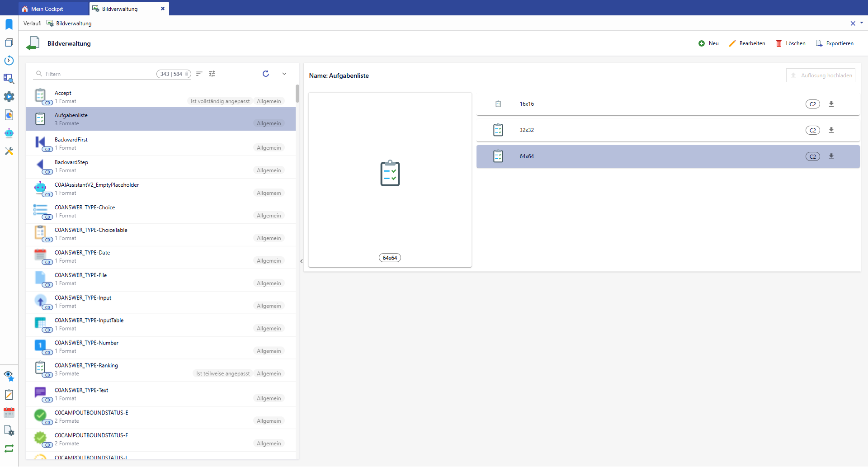Select C0CAMPOUTBOUNDSTATUS-E list entry
Viewport: 868px width, 467px height.
click(160, 417)
